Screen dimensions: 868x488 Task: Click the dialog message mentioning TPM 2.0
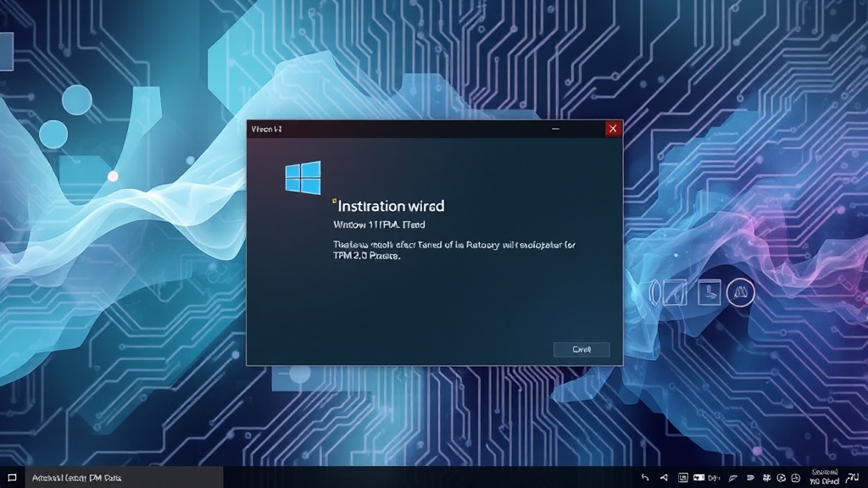[x=453, y=250]
